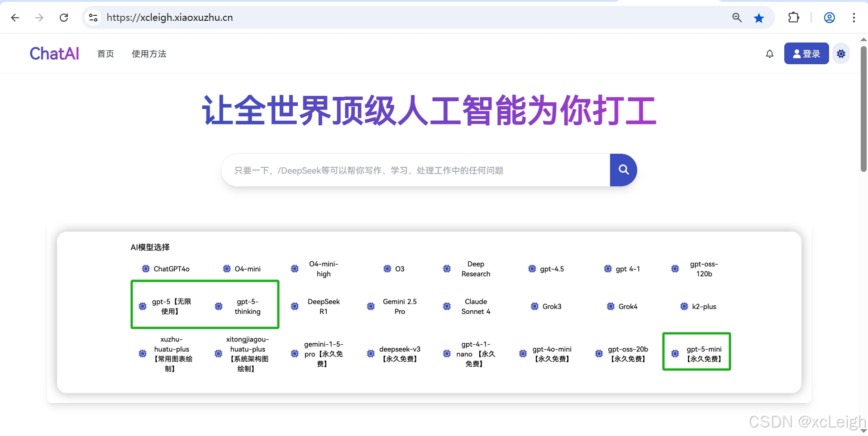
Task: Open the browser profile icon
Action: (x=829, y=18)
